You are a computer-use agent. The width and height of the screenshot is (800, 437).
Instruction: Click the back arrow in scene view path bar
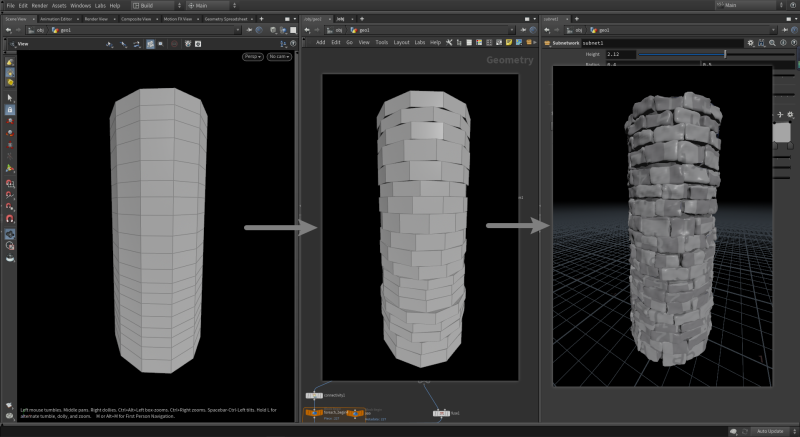(x=9, y=30)
